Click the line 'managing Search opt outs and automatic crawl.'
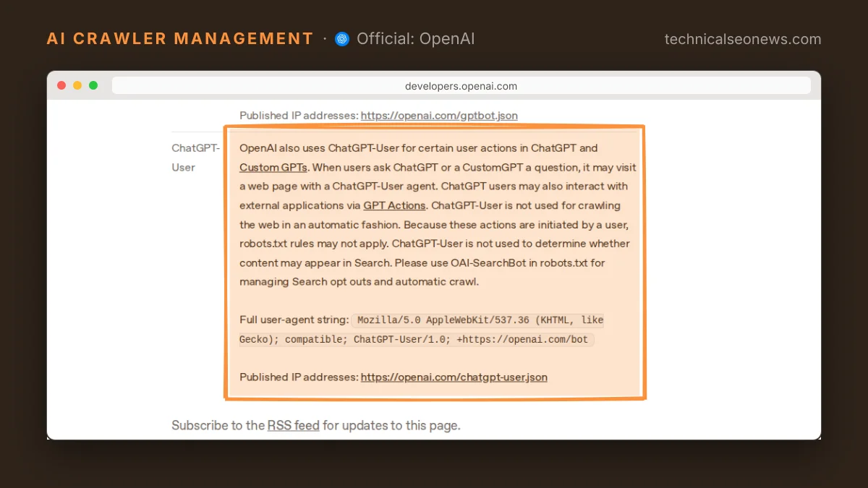The height and width of the screenshot is (488, 868). pyautogui.click(x=359, y=281)
